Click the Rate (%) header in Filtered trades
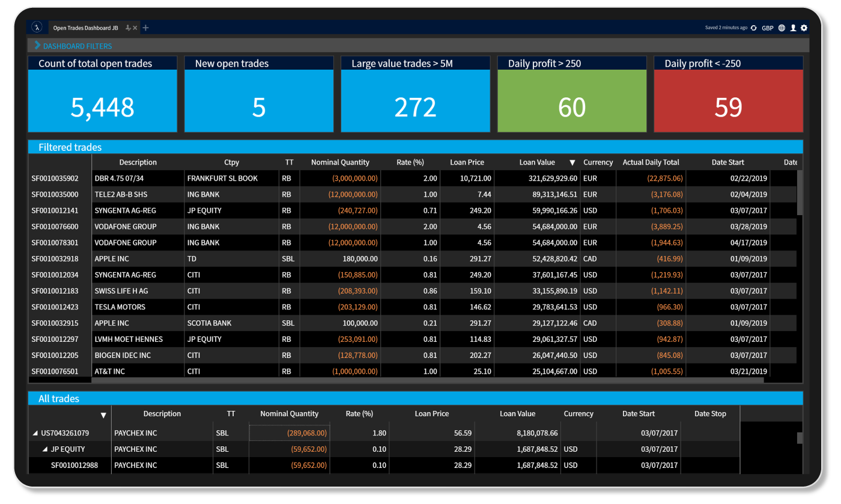 (x=410, y=162)
